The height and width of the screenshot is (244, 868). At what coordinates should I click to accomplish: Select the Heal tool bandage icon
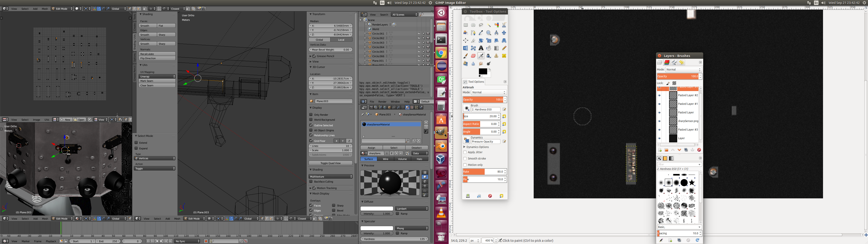point(504,56)
